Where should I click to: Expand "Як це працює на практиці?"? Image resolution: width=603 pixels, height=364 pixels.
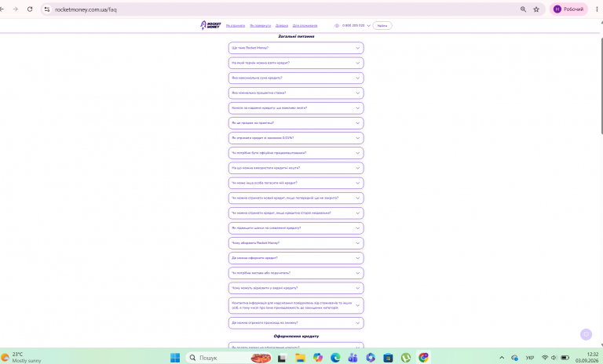coord(296,123)
